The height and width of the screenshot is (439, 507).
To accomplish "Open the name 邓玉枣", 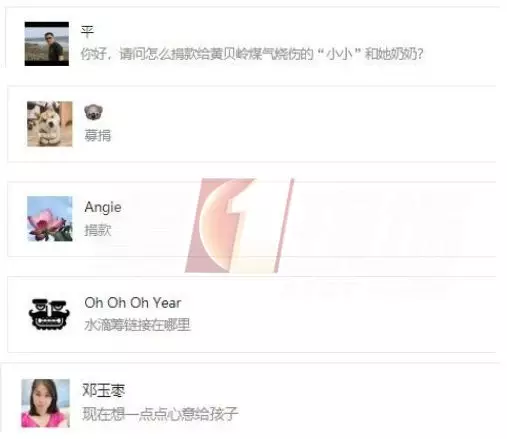I will (104, 390).
